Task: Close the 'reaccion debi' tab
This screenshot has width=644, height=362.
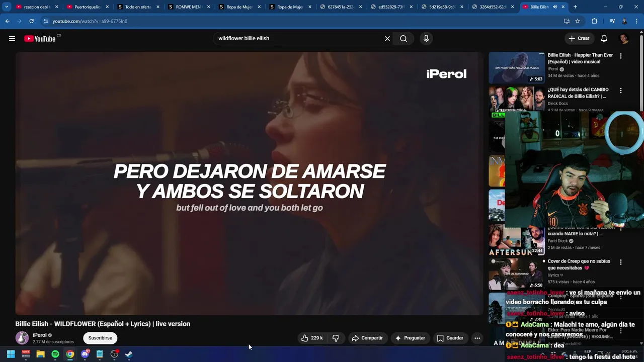Action: pyautogui.click(x=56, y=7)
